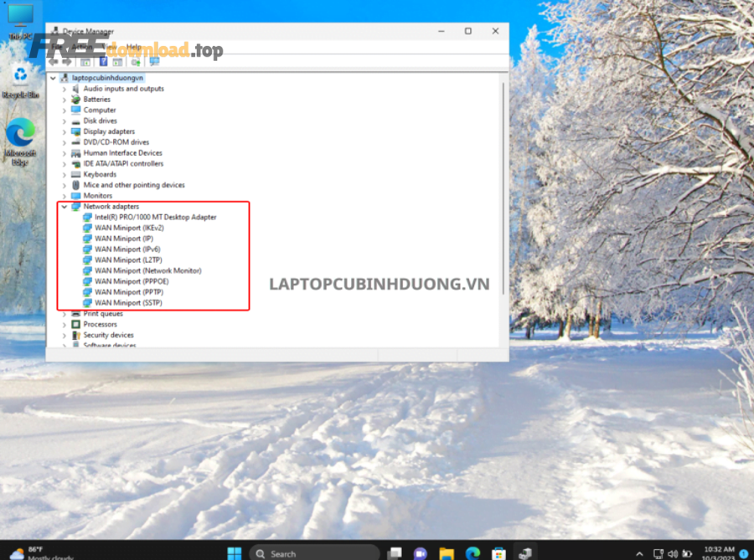The width and height of the screenshot is (754, 560).
Task: Click the Network adapters category icon
Action: pos(75,207)
